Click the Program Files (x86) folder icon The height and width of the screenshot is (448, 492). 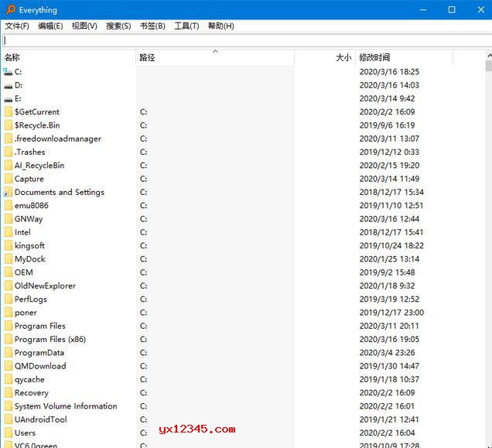click(x=9, y=339)
